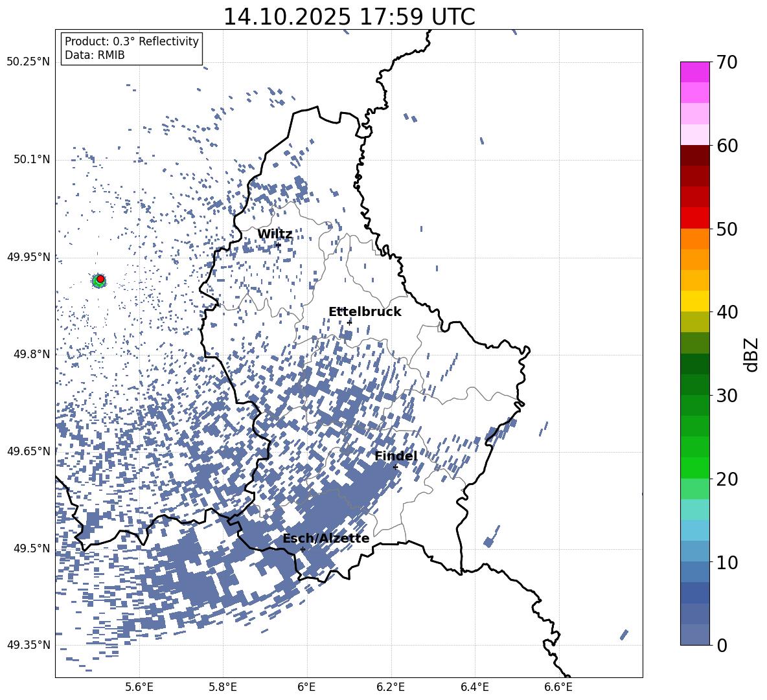Click the Findel city label
This screenshot has height=700, width=767.
click(396, 456)
